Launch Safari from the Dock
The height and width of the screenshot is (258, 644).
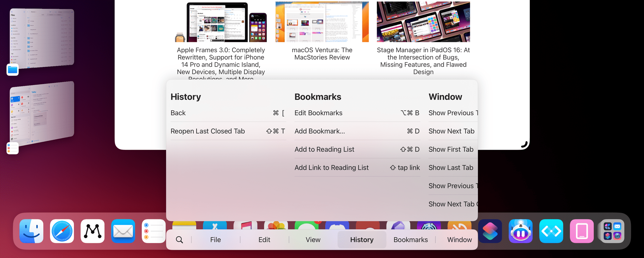[62, 231]
